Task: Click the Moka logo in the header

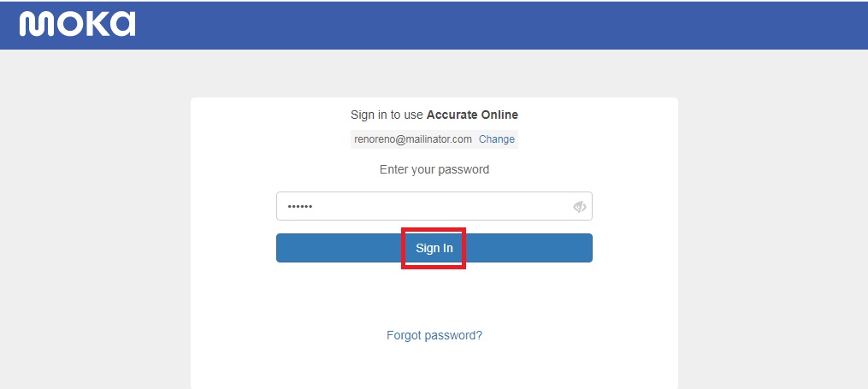Action: 77,24
